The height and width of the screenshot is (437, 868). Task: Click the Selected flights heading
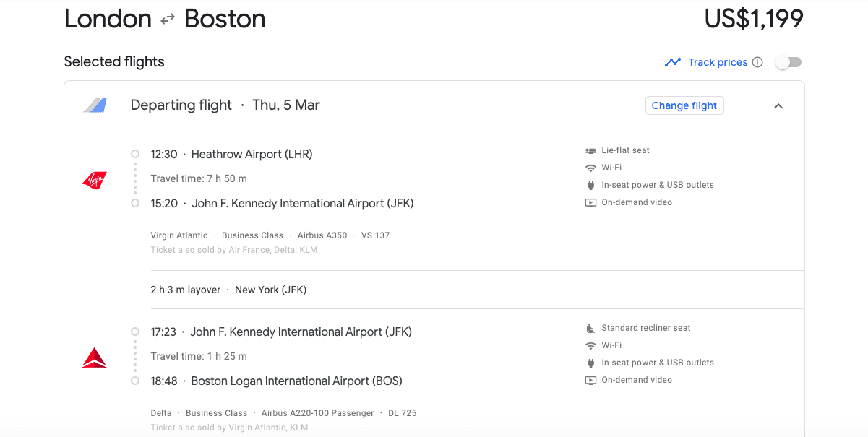(x=114, y=61)
